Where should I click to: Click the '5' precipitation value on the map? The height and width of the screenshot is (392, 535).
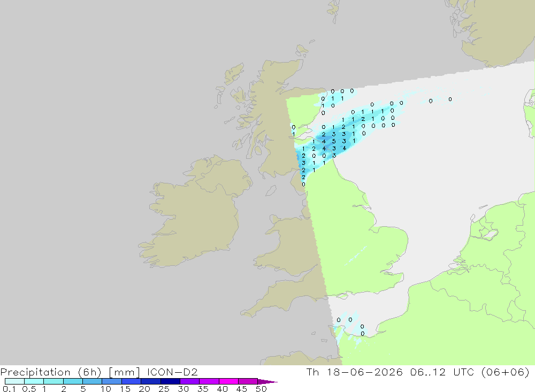tap(334, 141)
